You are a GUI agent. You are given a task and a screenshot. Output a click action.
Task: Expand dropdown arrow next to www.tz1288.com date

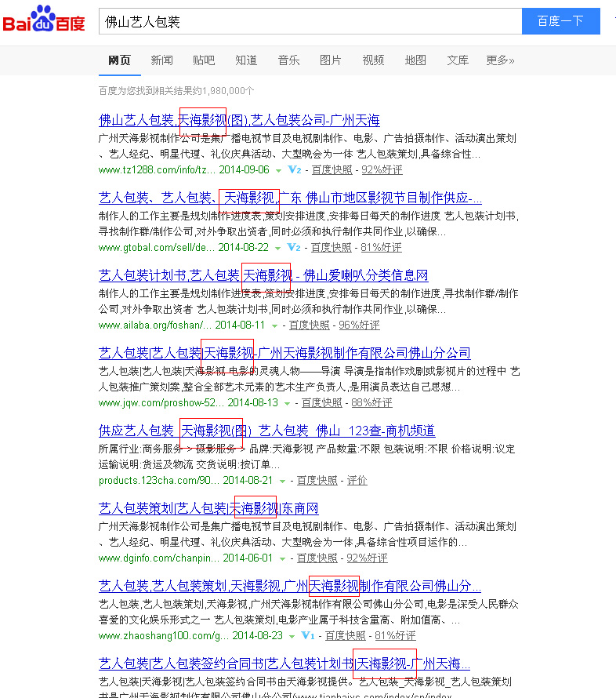pyautogui.click(x=278, y=170)
